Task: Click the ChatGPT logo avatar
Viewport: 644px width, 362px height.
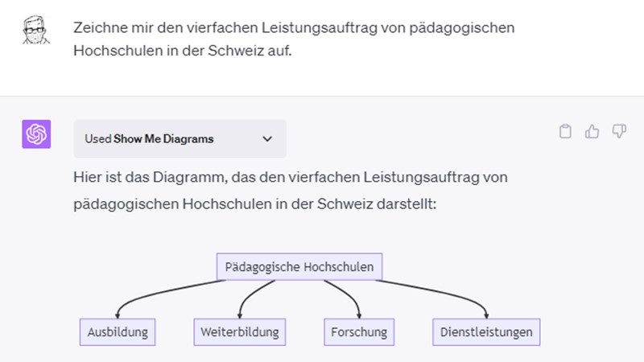Action: pos(36,134)
